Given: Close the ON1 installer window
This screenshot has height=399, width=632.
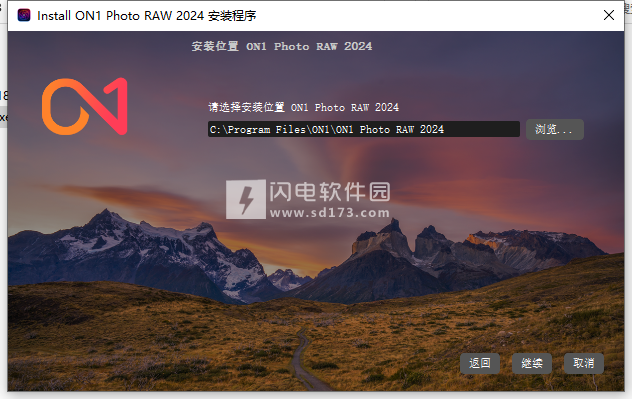Looking at the screenshot, I should coord(609,15).
